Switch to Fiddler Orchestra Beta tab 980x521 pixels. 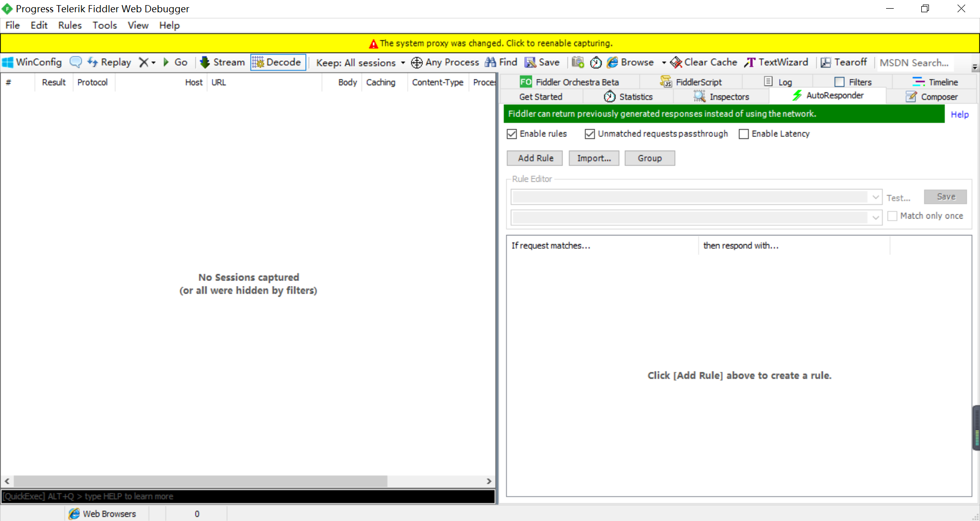click(569, 82)
